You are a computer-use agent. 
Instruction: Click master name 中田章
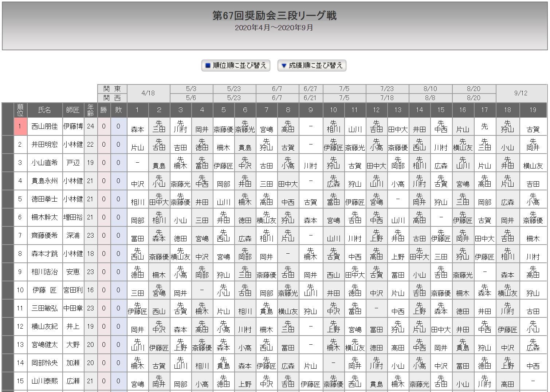pyautogui.click(x=73, y=308)
